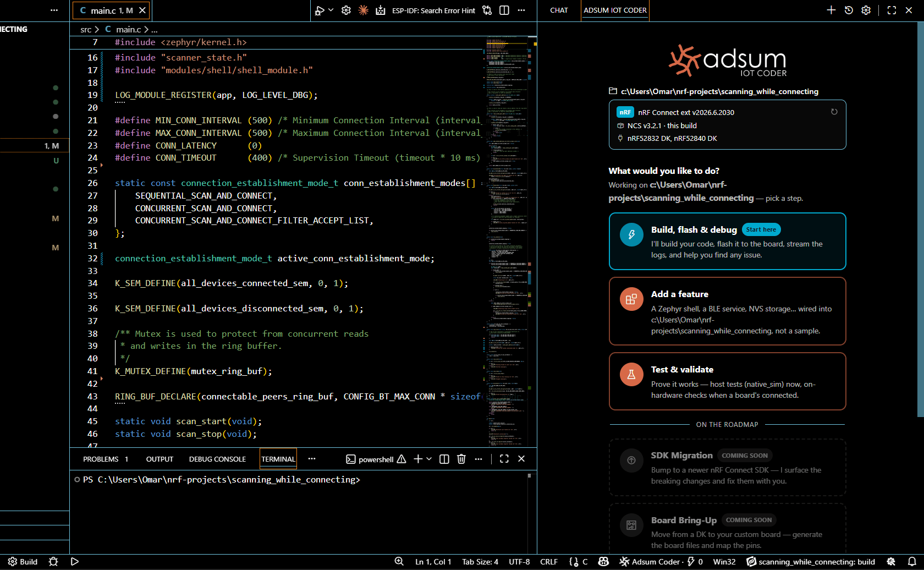Start a new Adsum session with plus icon
924x570 pixels.
pyautogui.click(x=831, y=10)
